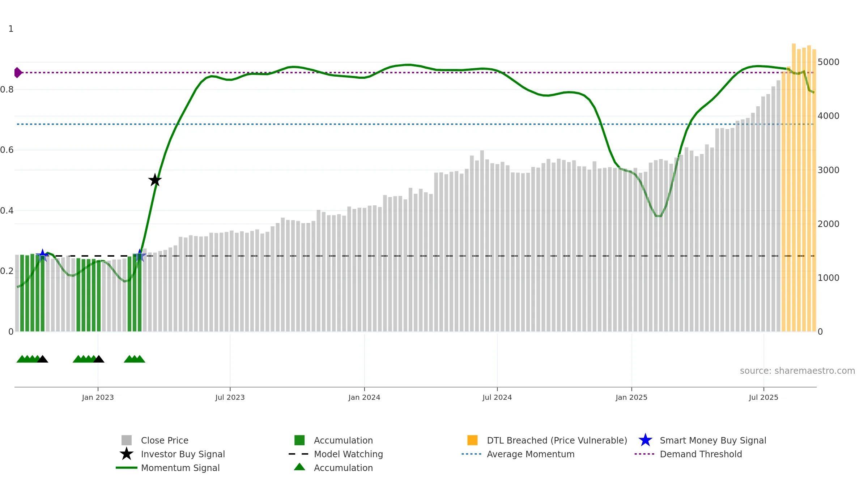Toggle DTL Breached (Price Vulnerable) legend label
868x488 pixels.
[x=557, y=440]
